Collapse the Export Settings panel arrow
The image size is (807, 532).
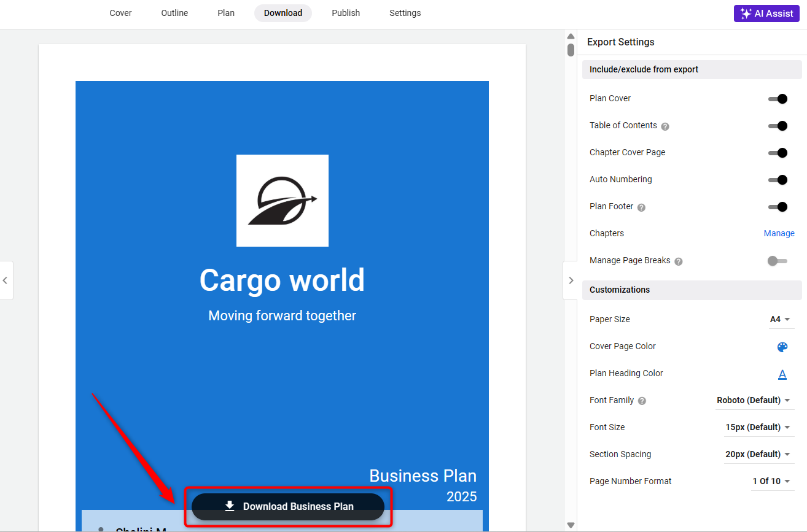click(571, 280)
